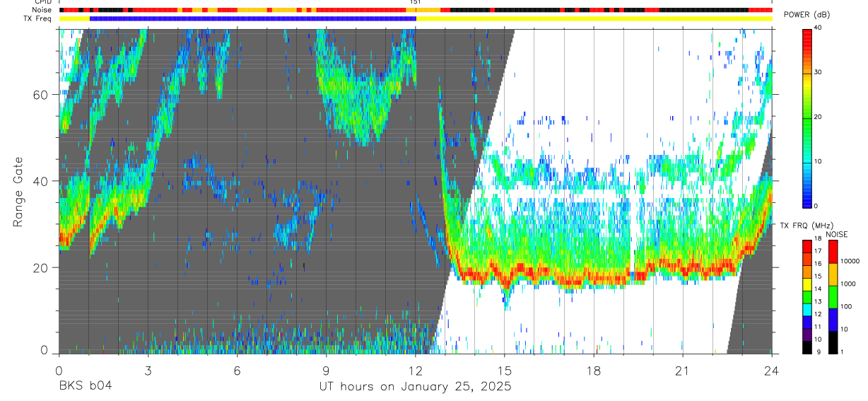Image resolution: width=868 pixels, height=401 pixels.
Task: Pick the cyan segment of TX FRQ scale
Action: pos(807,308)
